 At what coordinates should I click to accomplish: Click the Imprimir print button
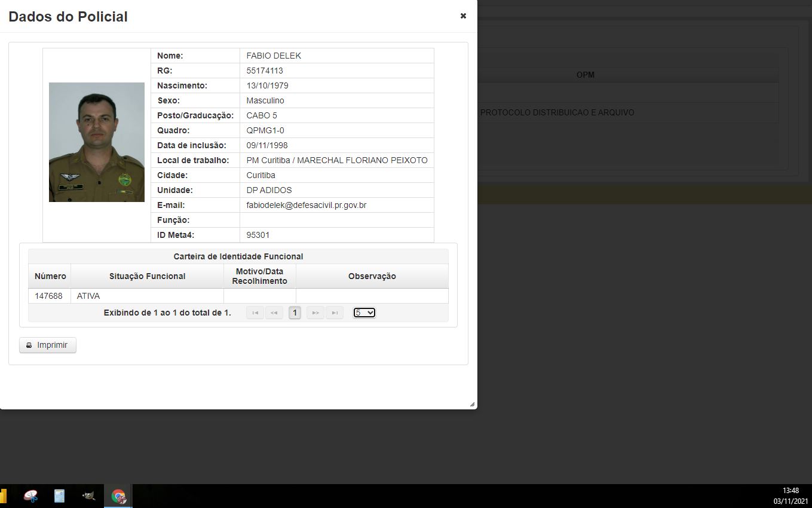[x=48, y=345]
